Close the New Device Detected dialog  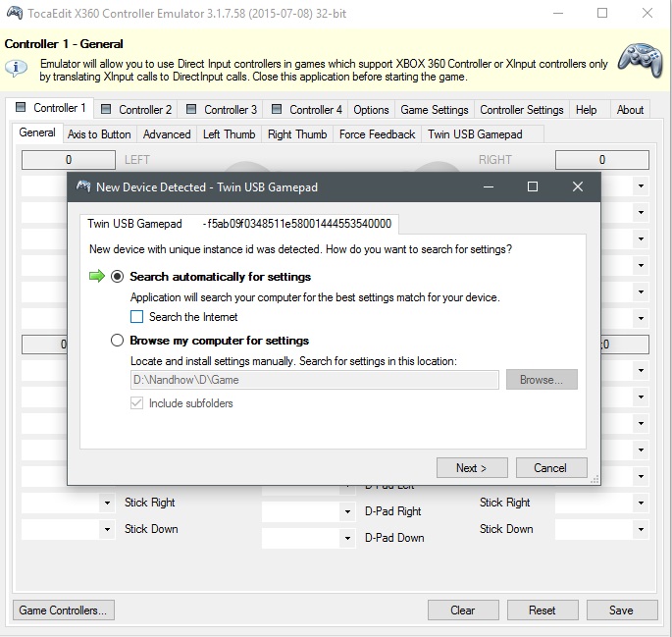[x=578, y=186]
